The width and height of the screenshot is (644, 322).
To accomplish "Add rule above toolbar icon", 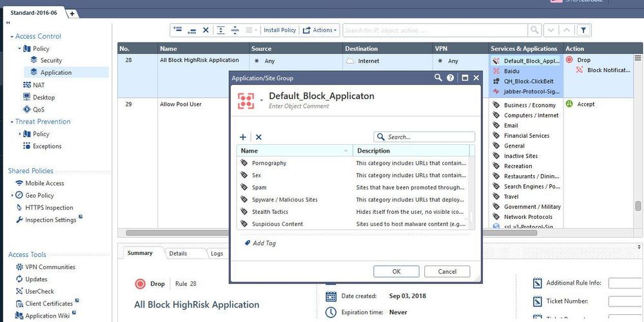I will pyautogui.click(x=177, y=30).
